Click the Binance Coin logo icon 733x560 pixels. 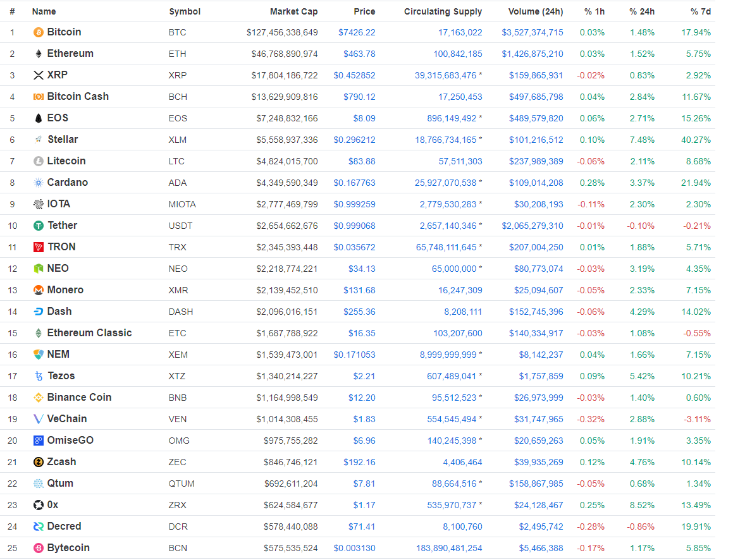tap(39, 398)
